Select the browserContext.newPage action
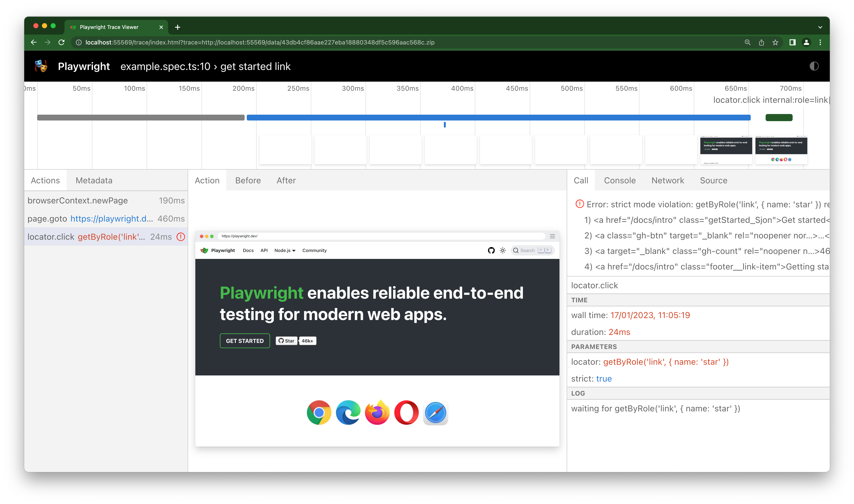The height and width of the screenshot is (504, 854). pos(106,200)
